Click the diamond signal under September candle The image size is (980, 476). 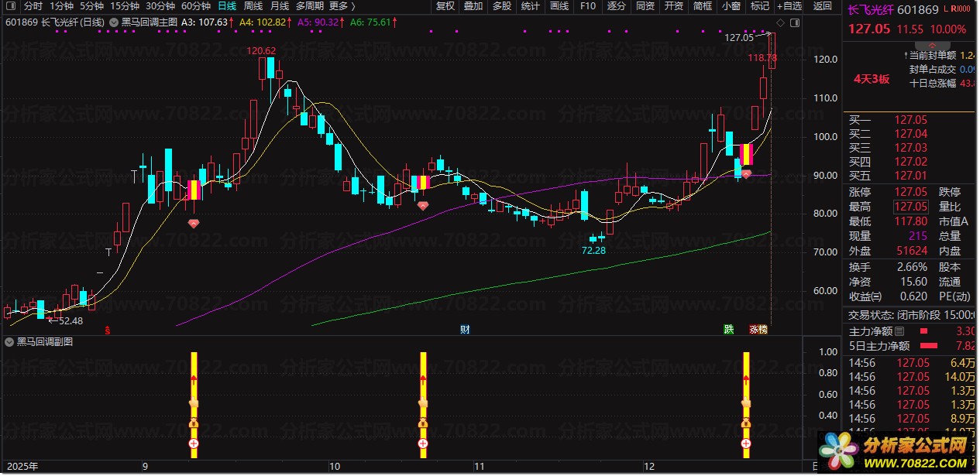193,224
